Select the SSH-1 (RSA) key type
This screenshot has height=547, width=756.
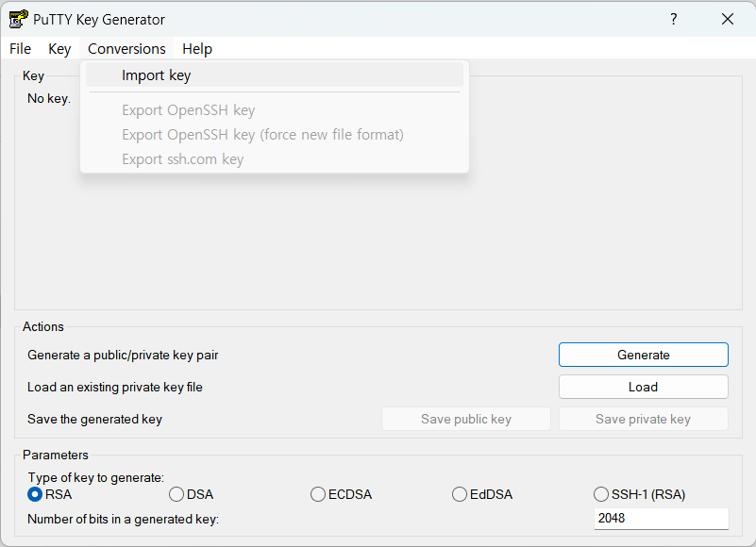click(x=639, y=494)
